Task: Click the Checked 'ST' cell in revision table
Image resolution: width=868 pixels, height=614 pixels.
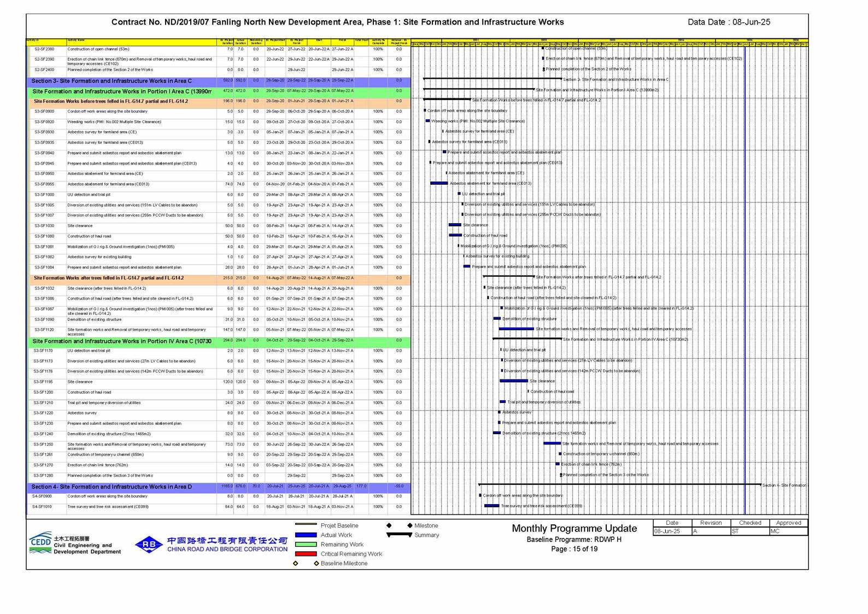Action: tap(750, 531)
